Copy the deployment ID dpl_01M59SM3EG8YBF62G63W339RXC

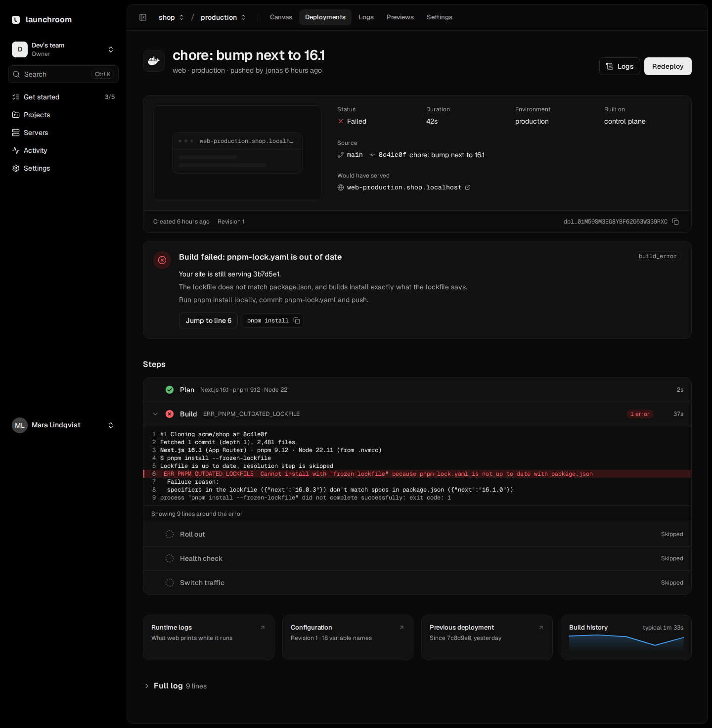[675, 222]
